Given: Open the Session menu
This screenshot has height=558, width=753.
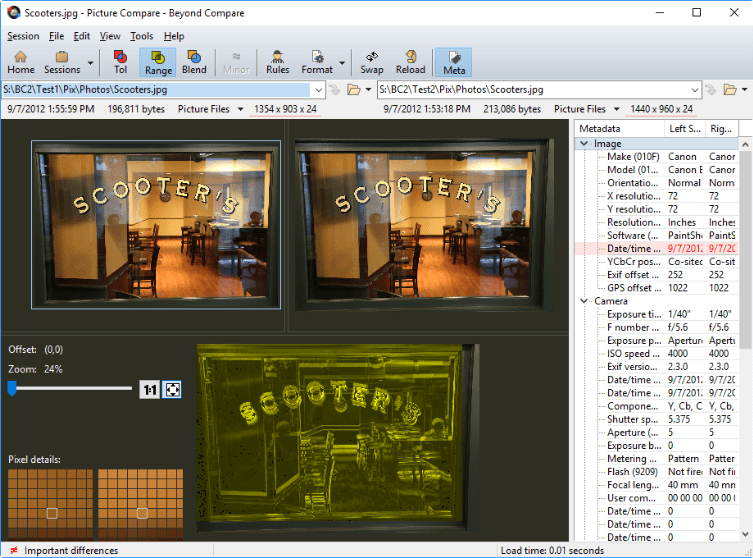Looking at the screenshot, I should pyautogui.click(x=23, y=36).
